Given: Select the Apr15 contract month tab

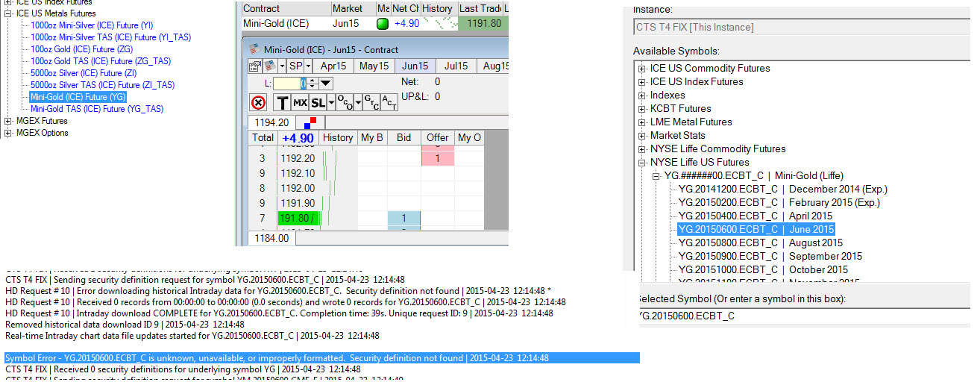Looking at the screenshot, I should (333, 66).
